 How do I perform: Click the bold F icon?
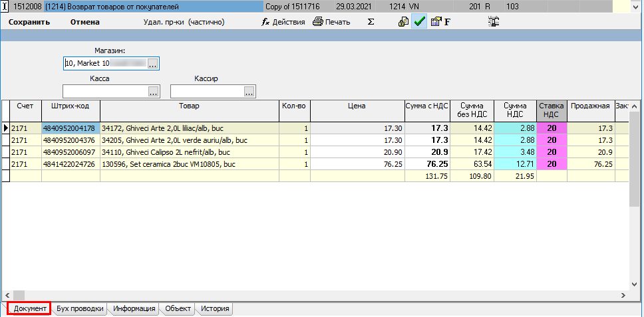coord(447,22)
